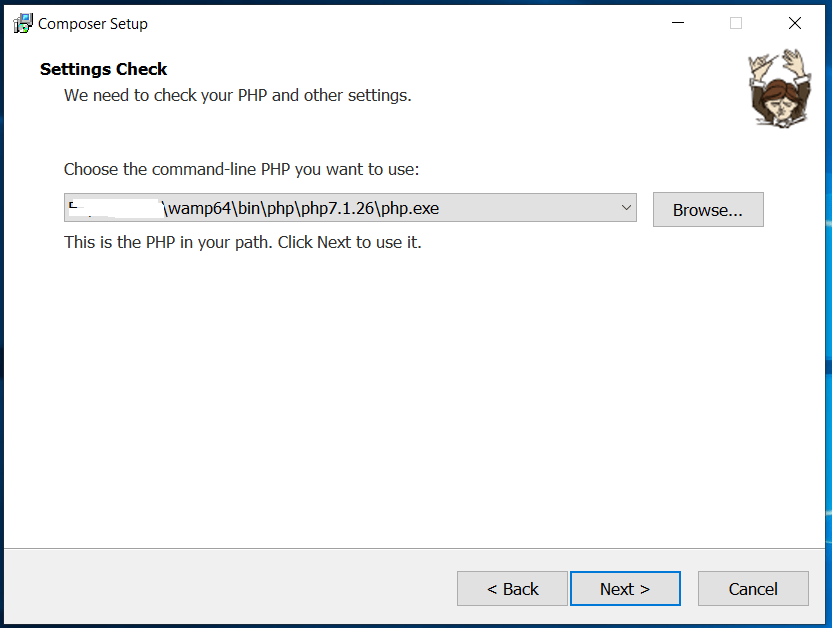Screen dimensions: 832x628
Task: Close the Composer Setup installer
Action: [x=795, y=22]
